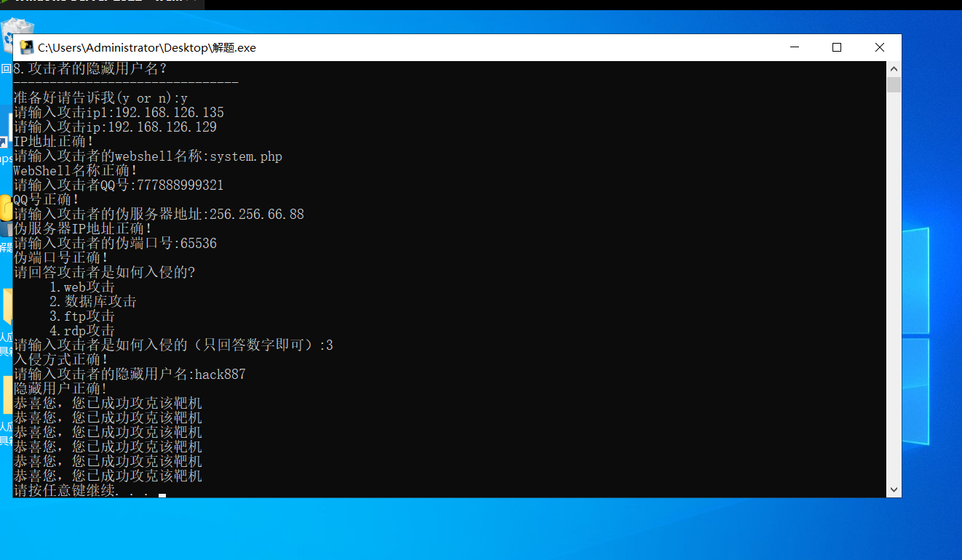Click the console scrollbar down arrow
The height and width of the screenshot is (560, 962).
tap(894, 491)
